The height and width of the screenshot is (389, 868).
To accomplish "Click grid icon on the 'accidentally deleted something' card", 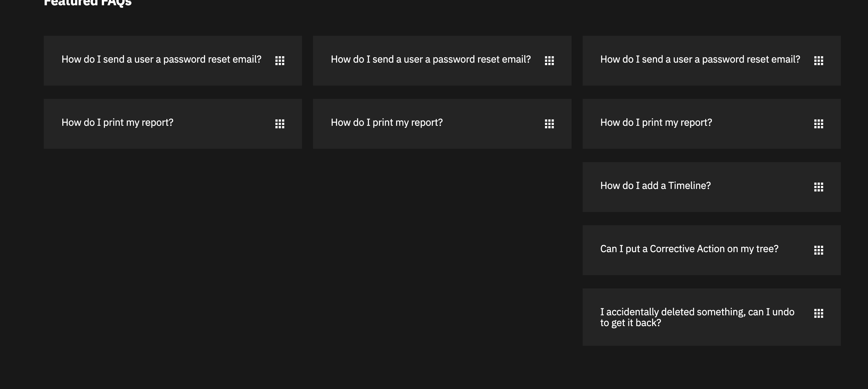I will point(818,313).
